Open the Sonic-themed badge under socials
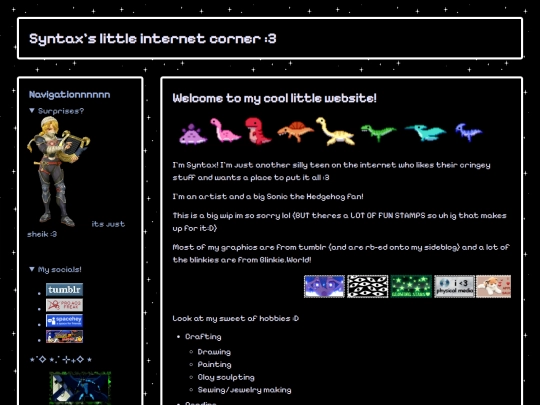The width and height of the screenshot is (540, 405). [x=64, y=336]
